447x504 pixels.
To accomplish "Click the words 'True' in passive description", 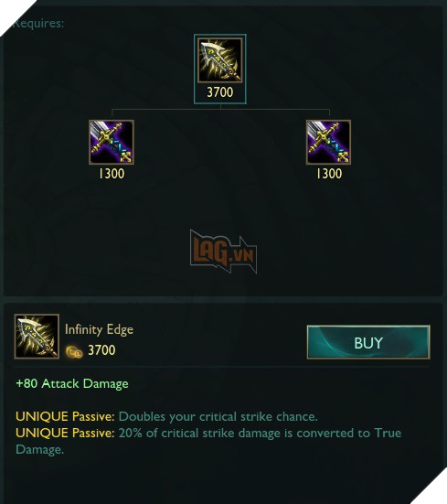I will point(388,433).
